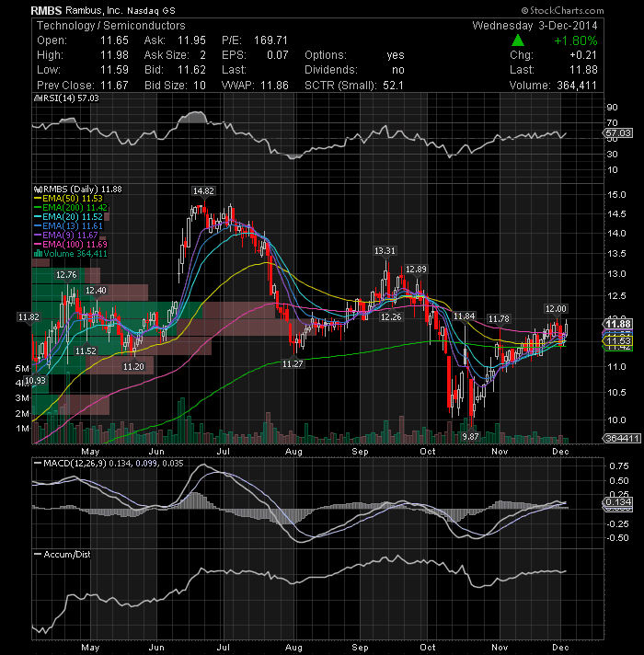Screen dimensions: 644x655
Task: Click the pink EMA(100) legend line marker
Action: click(x=38, y=245)
